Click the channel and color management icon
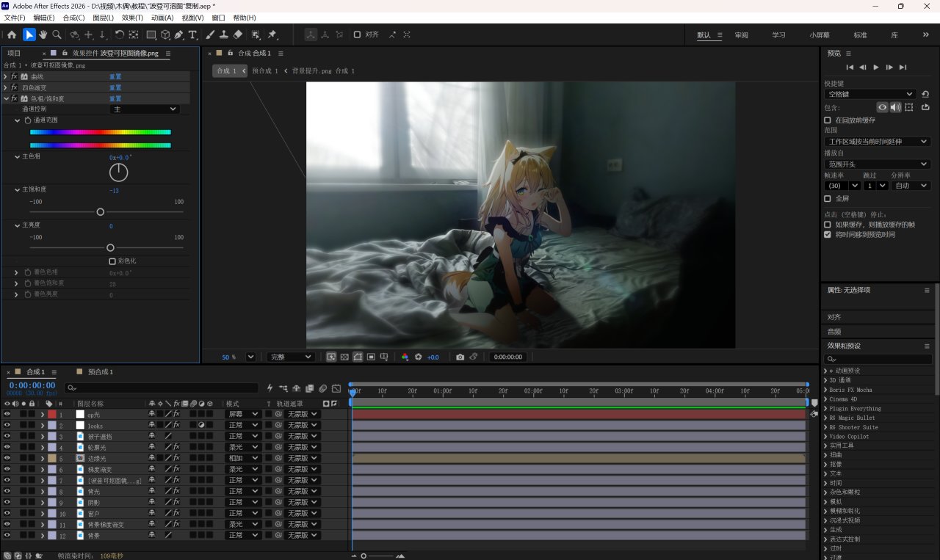The height and width of the screenshot is (560, 940). pos(405,357)
